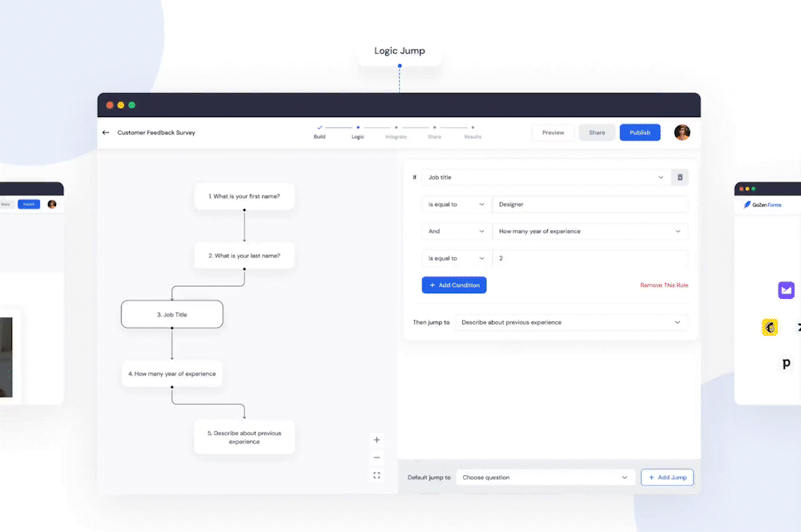801x532 pixels.
Task: Select the '3. Job Title' node
Action: pos(172,314)
